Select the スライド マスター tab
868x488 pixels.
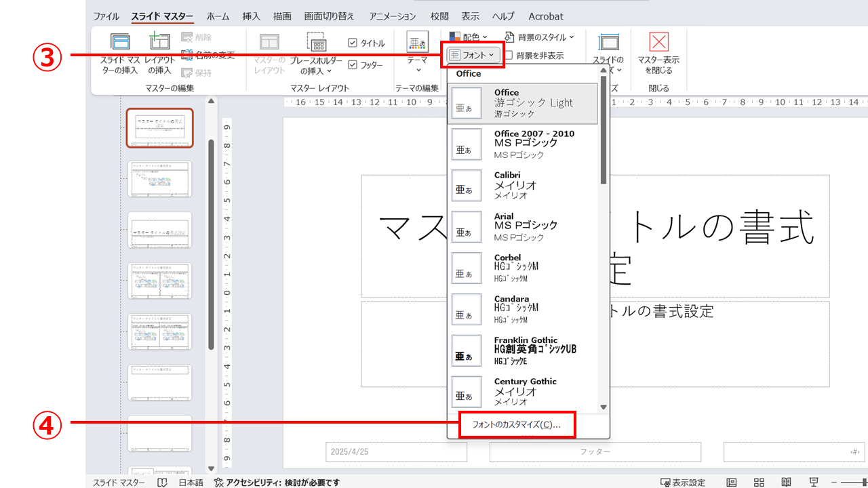162,16
